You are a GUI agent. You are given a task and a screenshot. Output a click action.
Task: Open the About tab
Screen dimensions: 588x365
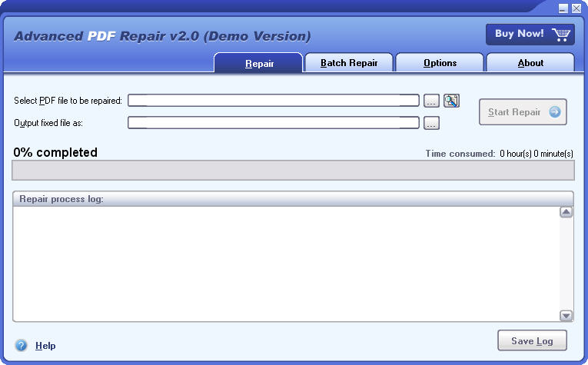pyautogui.click(x=530, y=62)
